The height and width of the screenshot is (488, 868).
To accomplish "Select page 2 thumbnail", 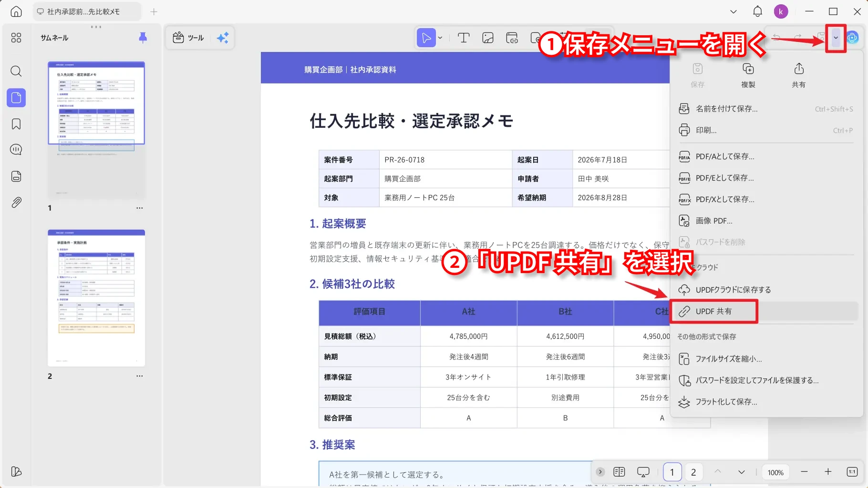I will (96, 298).
